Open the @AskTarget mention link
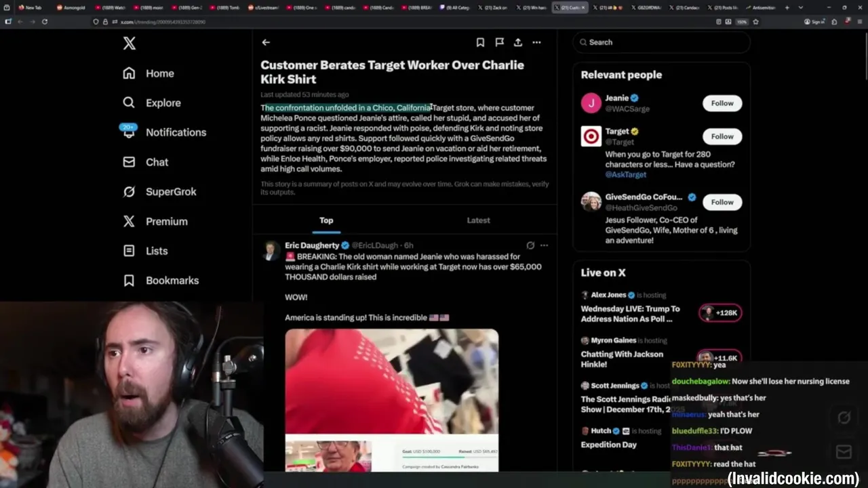The height and width of the screenshot is (488, 868). click(x=626, y=174)
